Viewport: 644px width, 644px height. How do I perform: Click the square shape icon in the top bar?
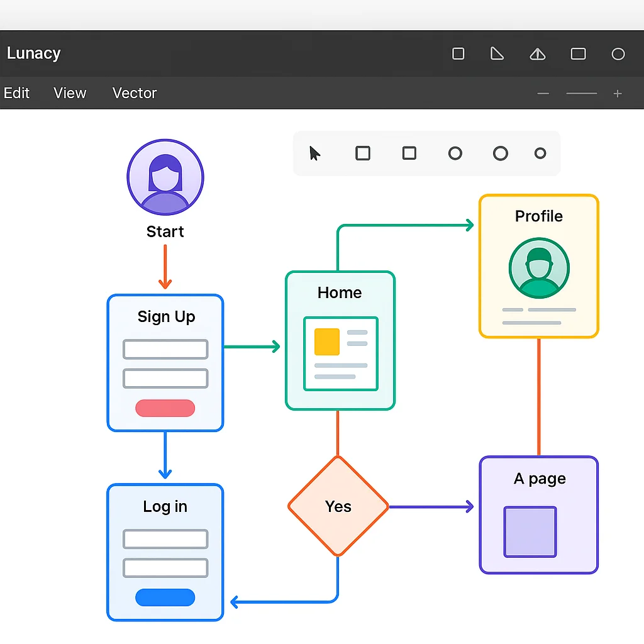tap(458, 54)
